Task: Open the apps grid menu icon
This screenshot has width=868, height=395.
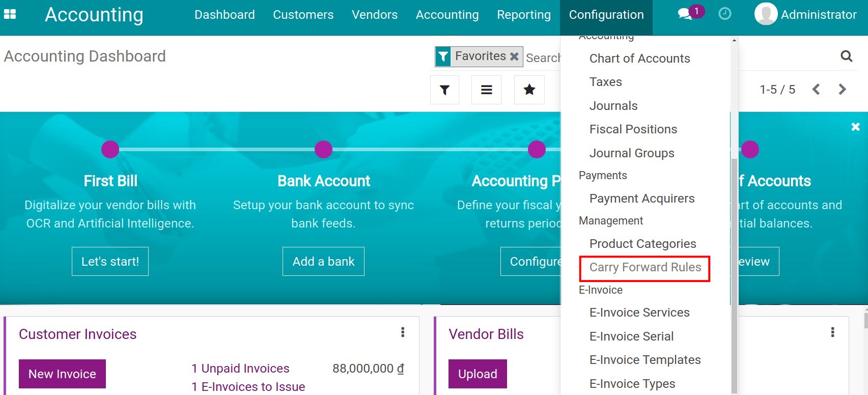Action: pos(10,14)
